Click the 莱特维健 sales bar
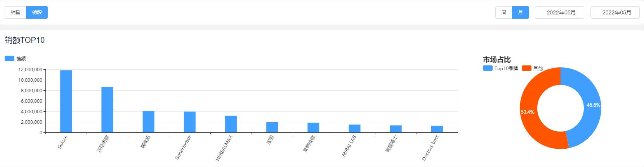This screenshot has height=167, width=644. pyautogui.click(x=313, y=128)
